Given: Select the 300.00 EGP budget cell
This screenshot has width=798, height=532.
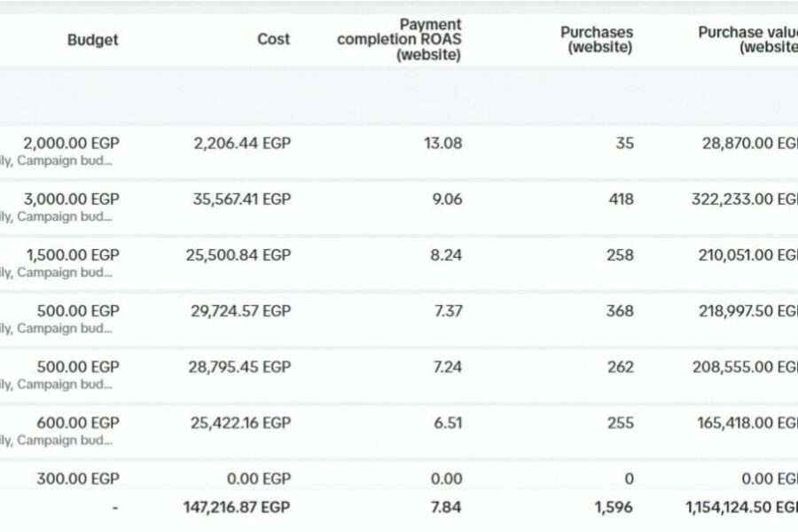Looking at the screenshot, I should 78,479.
